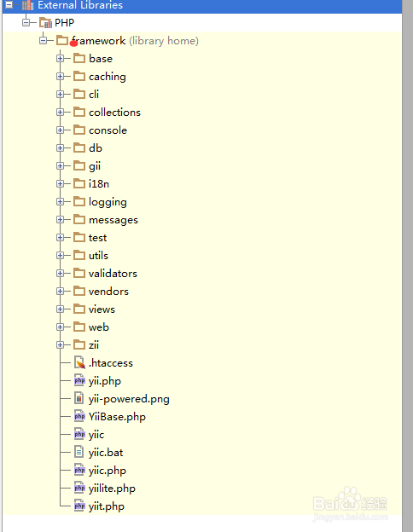The width and height of the screenshot is (413, 532).
Task: Click the yiit.php PHP file icon
Action: click(x=79, y=506)
